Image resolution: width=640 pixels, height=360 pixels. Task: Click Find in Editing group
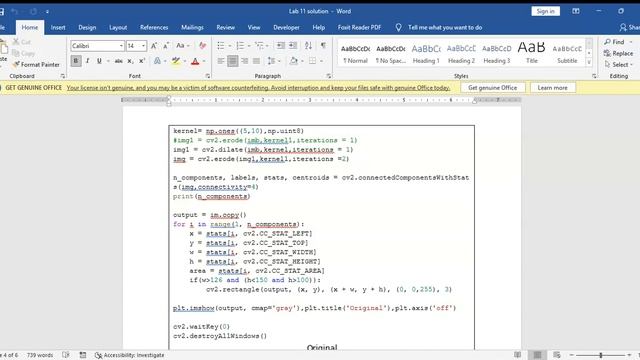pos(615,42)
